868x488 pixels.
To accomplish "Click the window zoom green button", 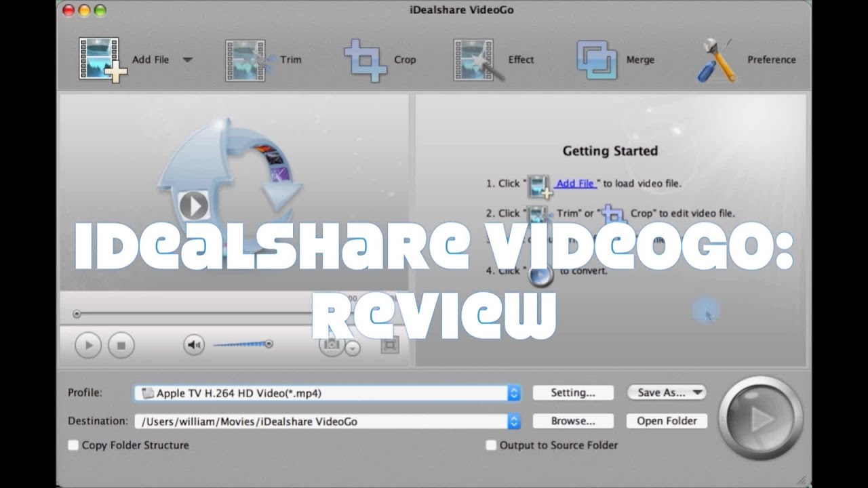I will 100,11.
